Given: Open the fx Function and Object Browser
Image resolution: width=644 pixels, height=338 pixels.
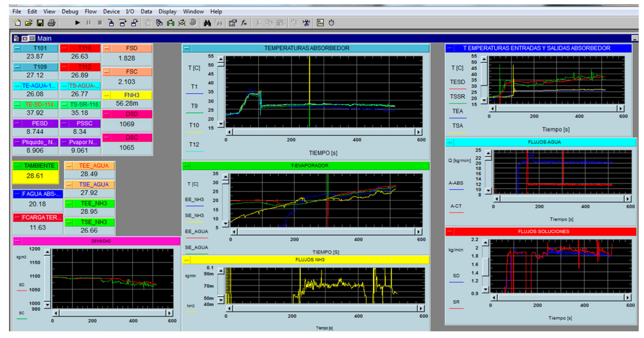Looking at the screenshot, I should [244, 23].
